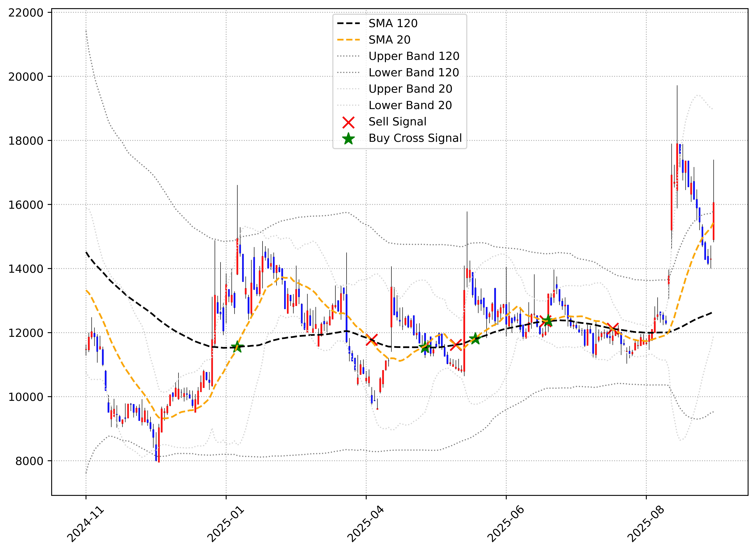This screenshot has height=552, width=756.
Task: Click the last red Sell X before 2025-08
Action: tap(613, 329)
